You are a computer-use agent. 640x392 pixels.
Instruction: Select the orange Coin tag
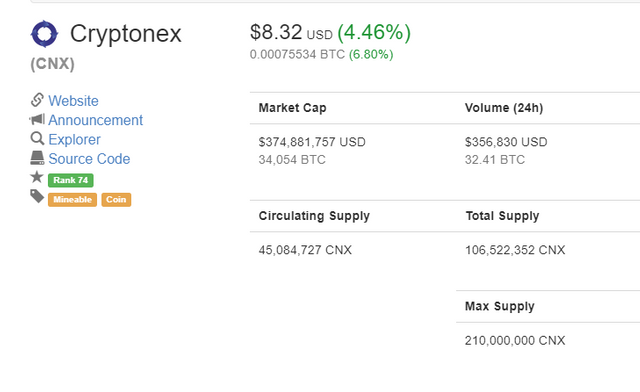pyautogui.click(x=116, y=200)
